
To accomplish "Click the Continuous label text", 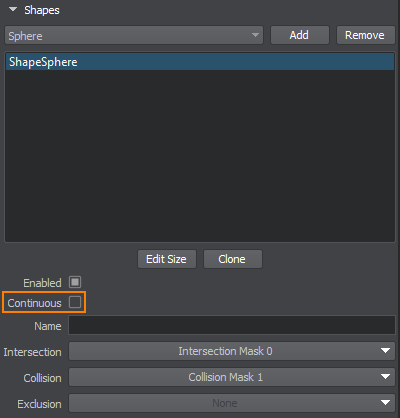I will pyautogui.click(x=35, y=303).
